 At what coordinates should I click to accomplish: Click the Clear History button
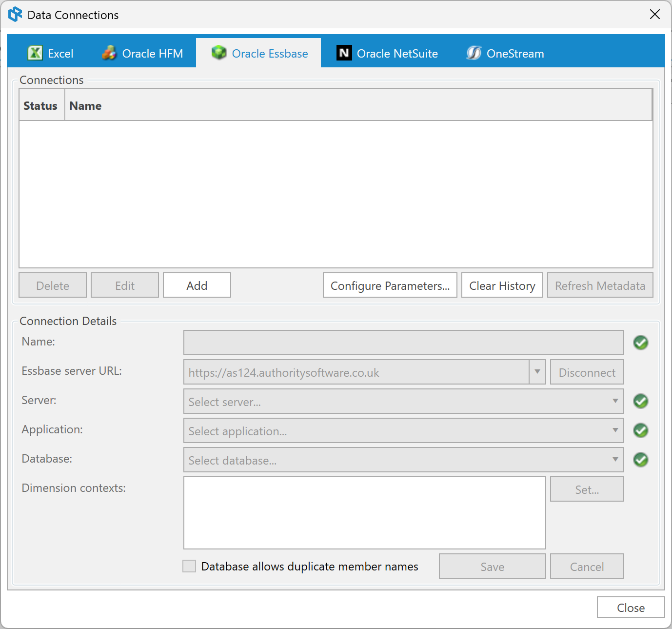[502, 285]
